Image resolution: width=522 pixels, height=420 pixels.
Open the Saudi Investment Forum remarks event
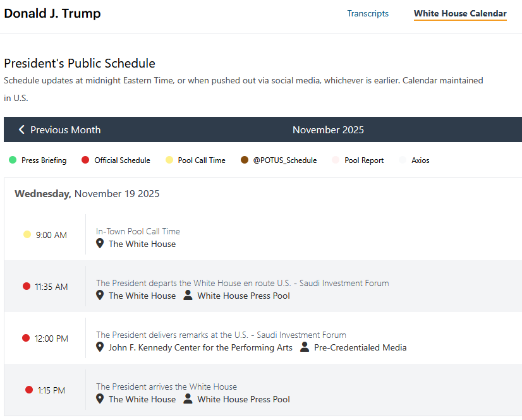point(221,335)
